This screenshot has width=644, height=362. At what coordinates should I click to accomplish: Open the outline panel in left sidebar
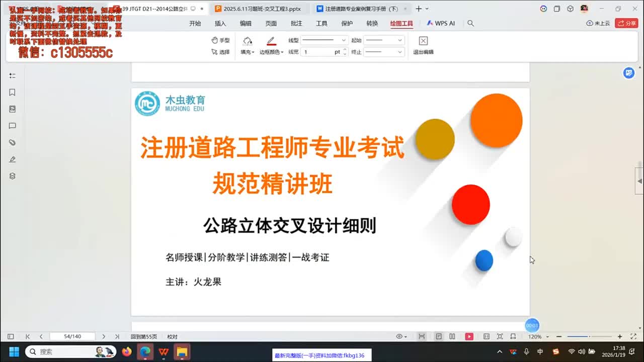click(13, 75)
